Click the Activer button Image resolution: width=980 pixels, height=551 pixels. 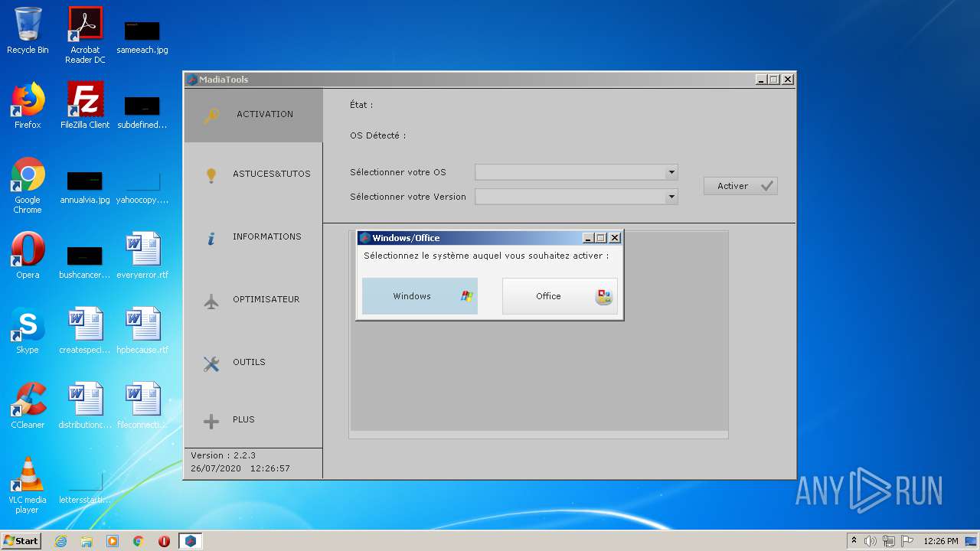pyautogui.click(x=740, y=186)
